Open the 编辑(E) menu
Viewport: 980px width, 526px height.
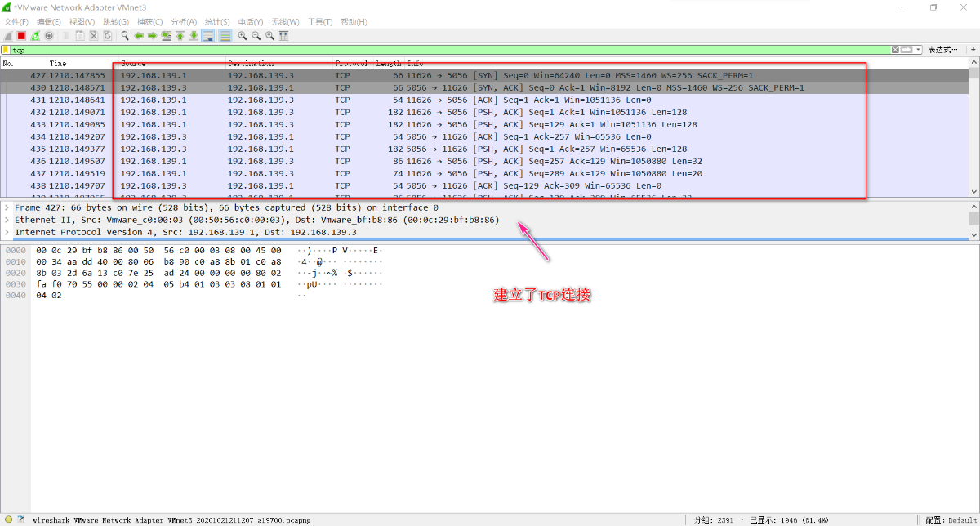49,21
